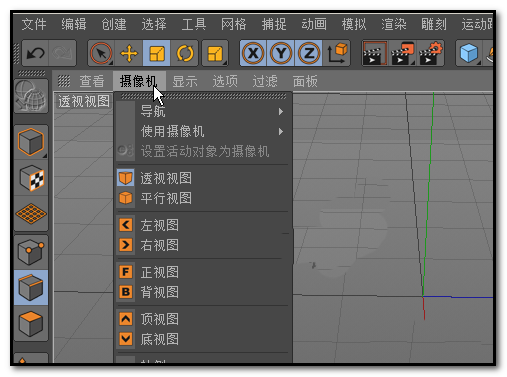
Task: Open the 工具 menu
Action: click(194, 24)
